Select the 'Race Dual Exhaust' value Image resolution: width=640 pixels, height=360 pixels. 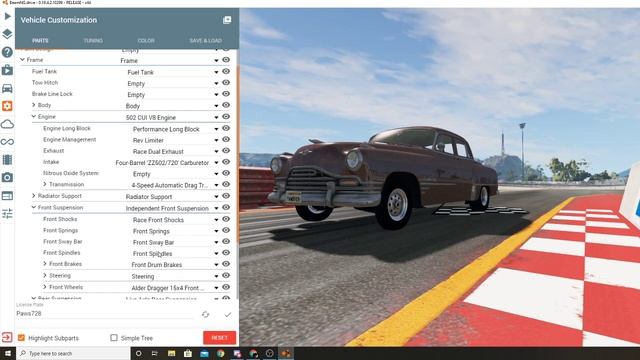click(158, 151)
